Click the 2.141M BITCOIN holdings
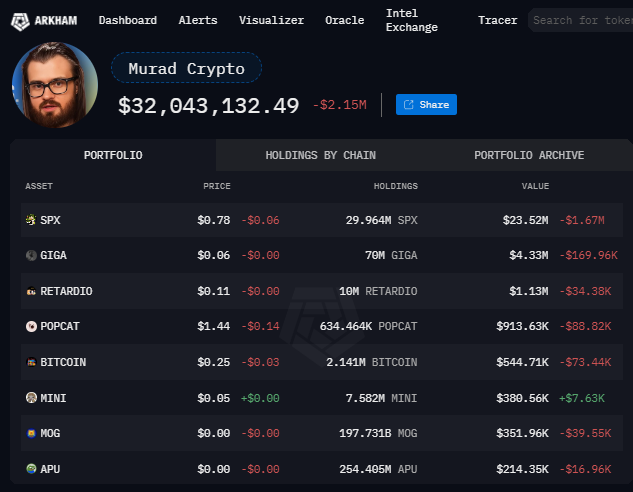633x492 pixels. 372,362
